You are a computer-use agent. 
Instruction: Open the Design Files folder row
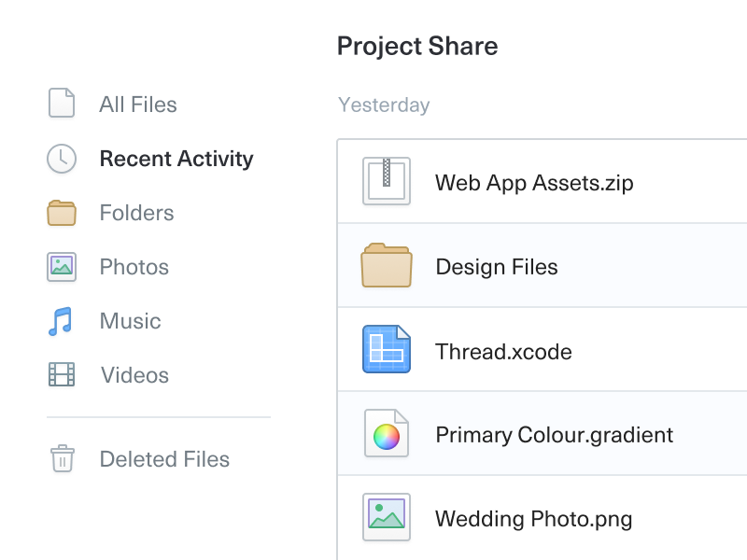point(497,267)
